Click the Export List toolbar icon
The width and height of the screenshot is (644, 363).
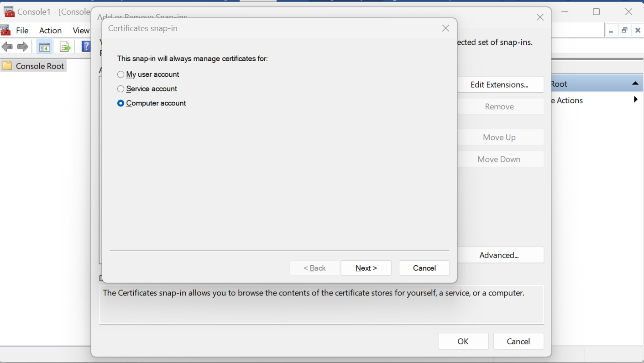pos(65,47)
